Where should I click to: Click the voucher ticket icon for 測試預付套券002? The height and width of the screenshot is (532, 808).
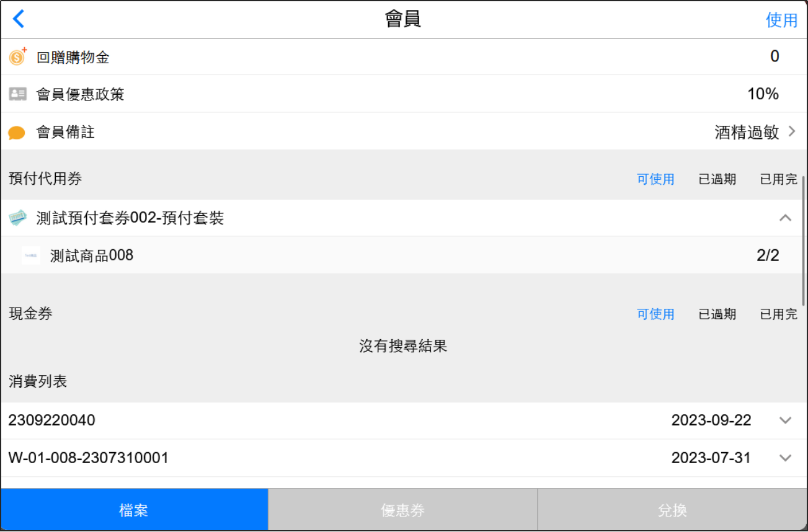[x=18, y=218]
